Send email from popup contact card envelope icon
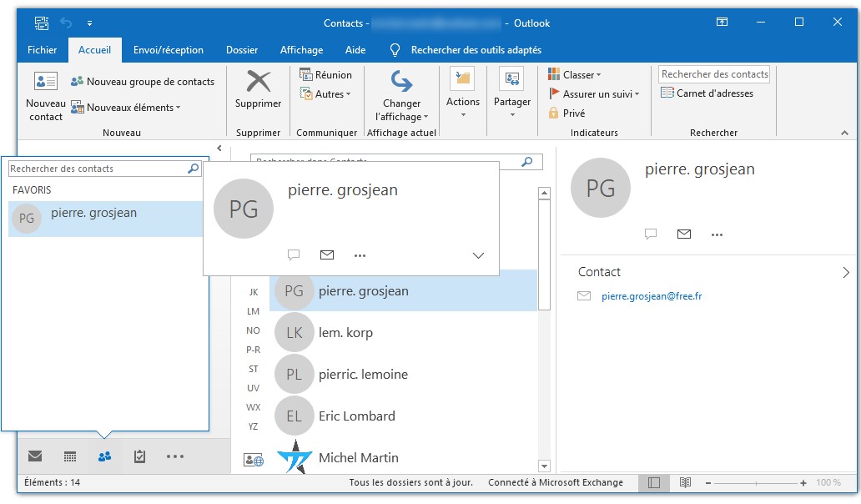The image size is (861, 504). [327, 255]
